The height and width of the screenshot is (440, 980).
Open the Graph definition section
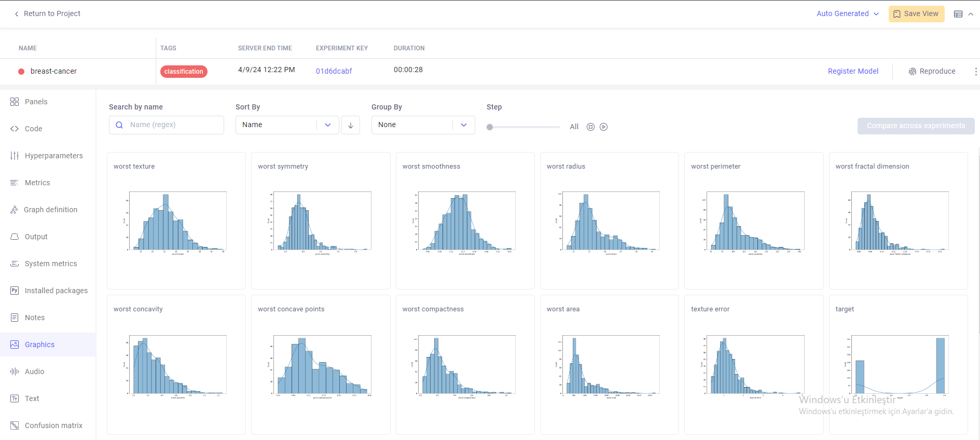click(48, 210)
